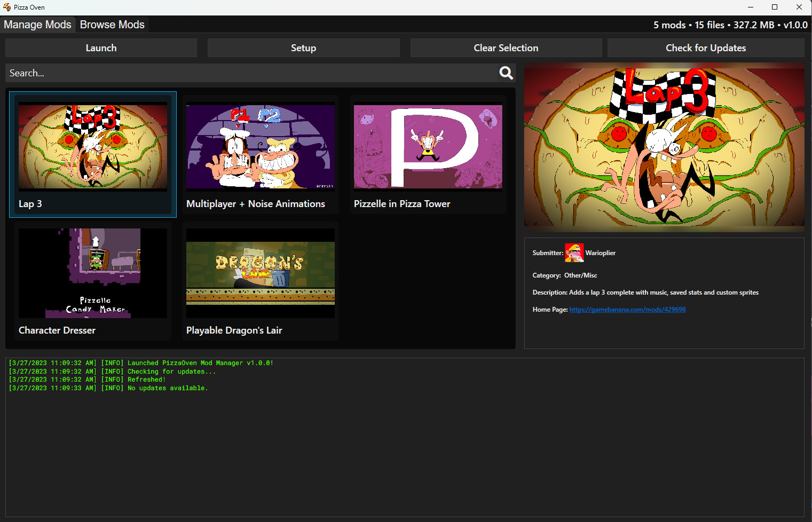This screenshot has width=812, height=522.
Task: Click the large Lap 3 preview image
Action: 664,147
